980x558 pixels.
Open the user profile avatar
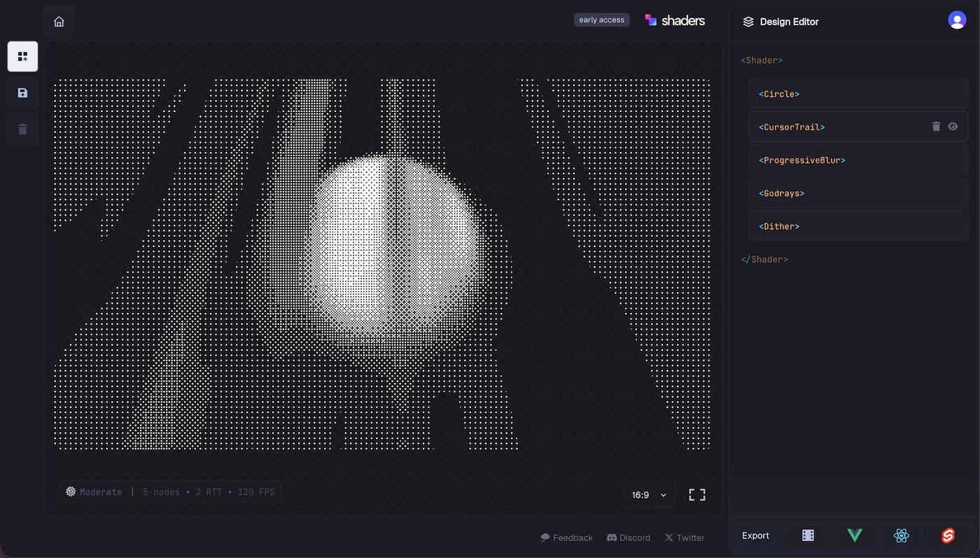(956, 20)
